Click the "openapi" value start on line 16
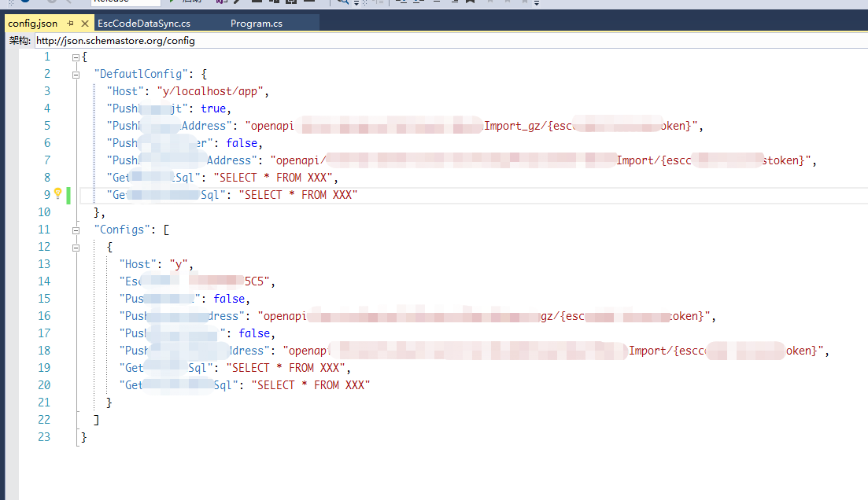 (x=283, y=316)
